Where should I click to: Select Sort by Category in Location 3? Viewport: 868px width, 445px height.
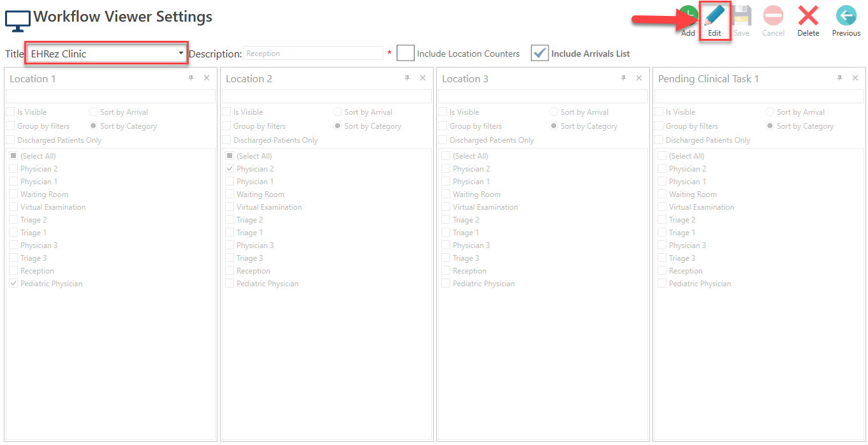(554, 126)
